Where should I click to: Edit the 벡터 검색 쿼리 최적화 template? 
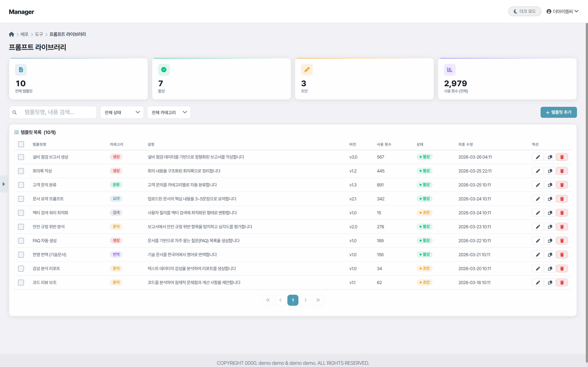[538, 213]
